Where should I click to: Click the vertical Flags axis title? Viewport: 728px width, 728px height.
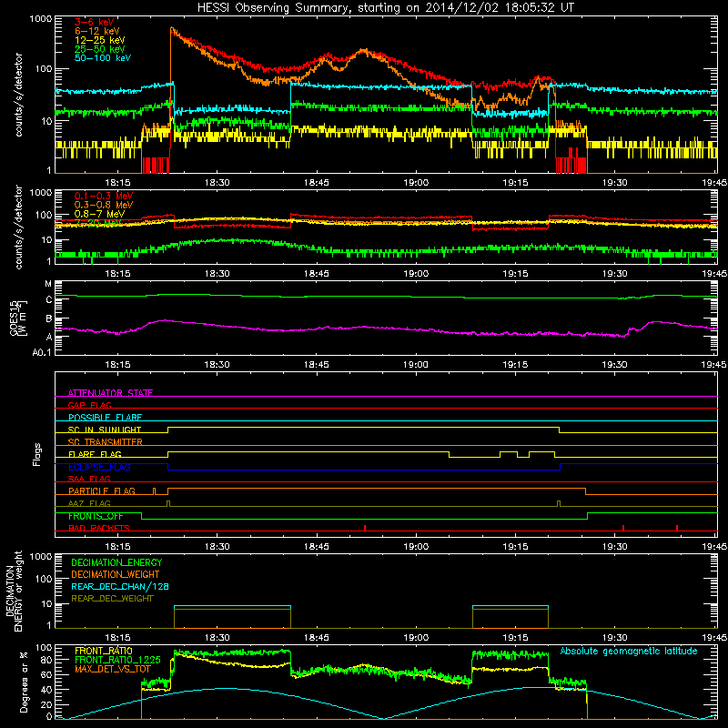(37, 454)
